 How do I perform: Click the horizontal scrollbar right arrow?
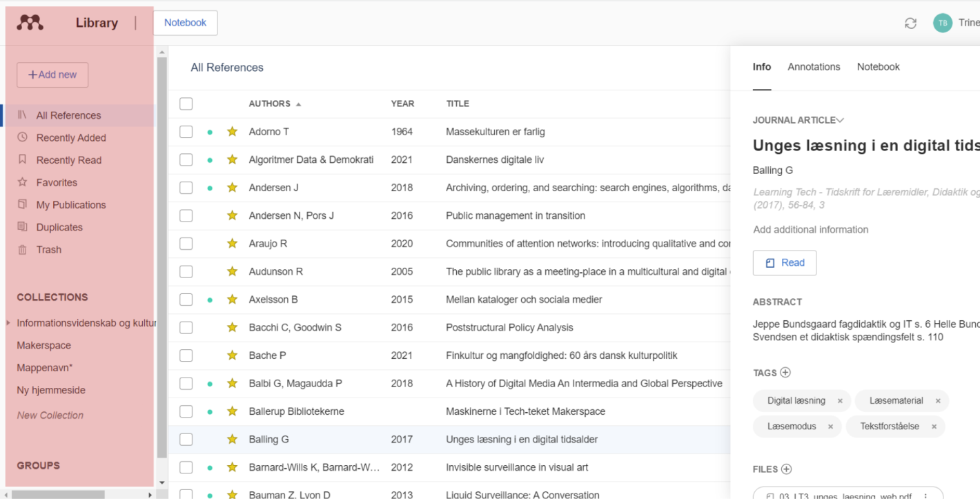coord(150,494)
